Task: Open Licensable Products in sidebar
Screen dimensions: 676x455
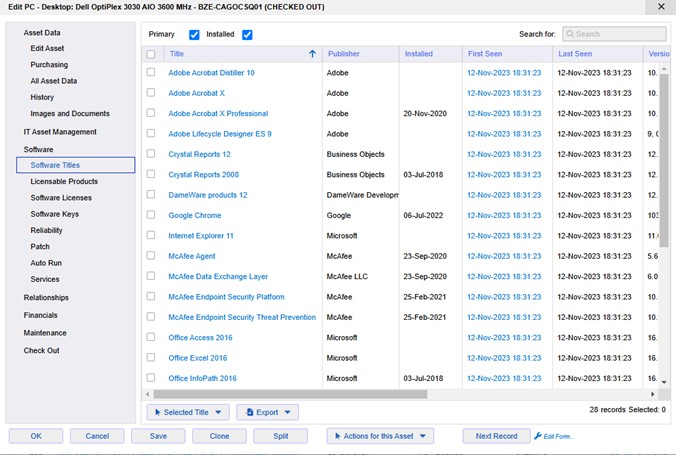Action: point(64,182)
